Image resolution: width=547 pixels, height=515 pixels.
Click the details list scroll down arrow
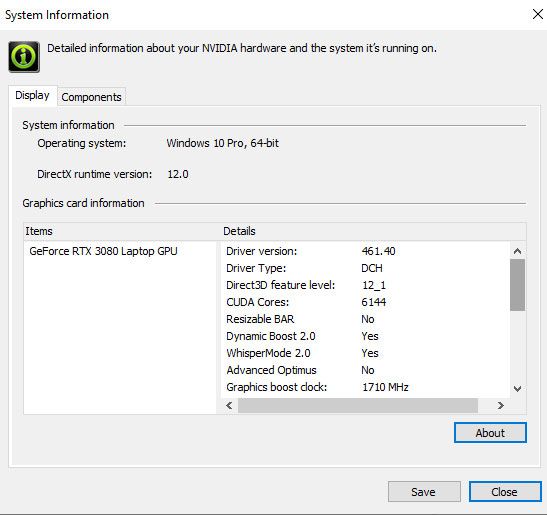[x=518, y=389]
